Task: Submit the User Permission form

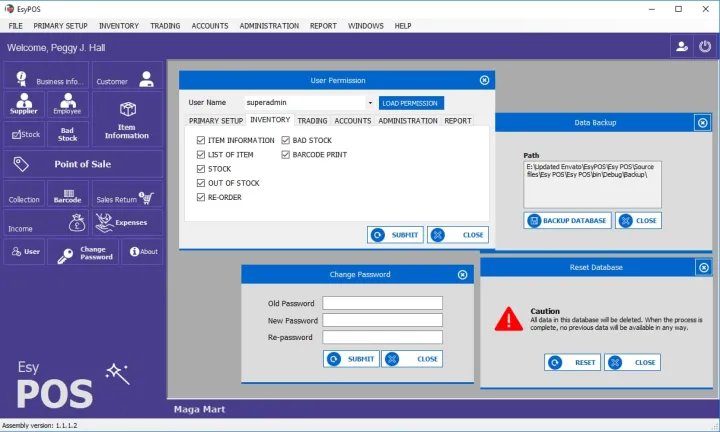Action: coord(395,235)
